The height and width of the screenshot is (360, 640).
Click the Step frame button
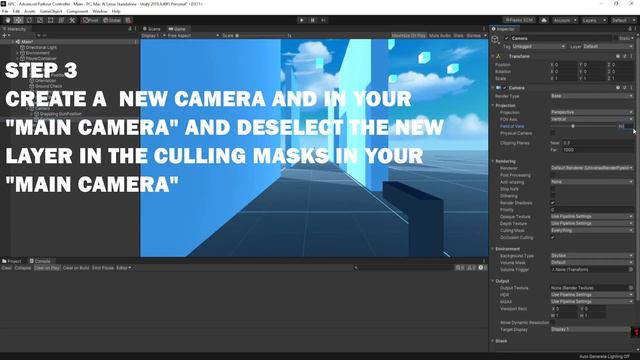(324, 20)
